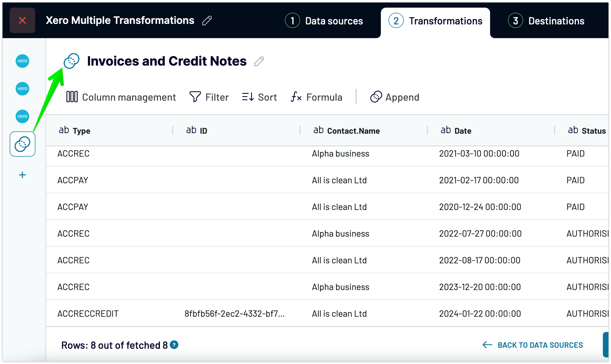Click the truncated ID cell 8fbfb56f

[x=234, y=313]
